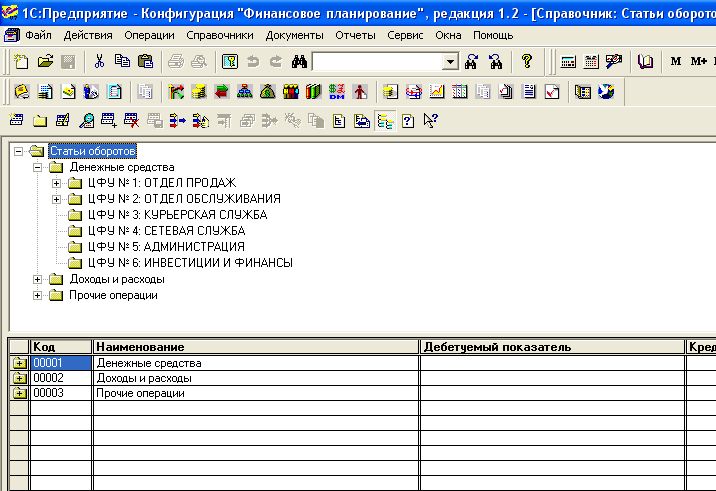The height and width of the screenshot is (491, 716).
Task: Click the open book syntax helper icon
Action: tap(645, 61)
